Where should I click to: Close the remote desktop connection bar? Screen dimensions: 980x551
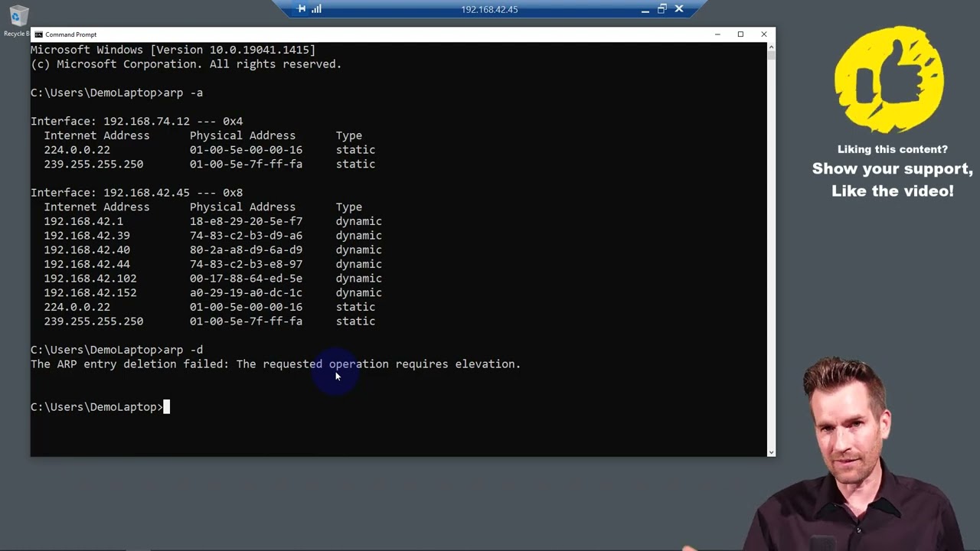pyautogui.click(x=678, y=9)
